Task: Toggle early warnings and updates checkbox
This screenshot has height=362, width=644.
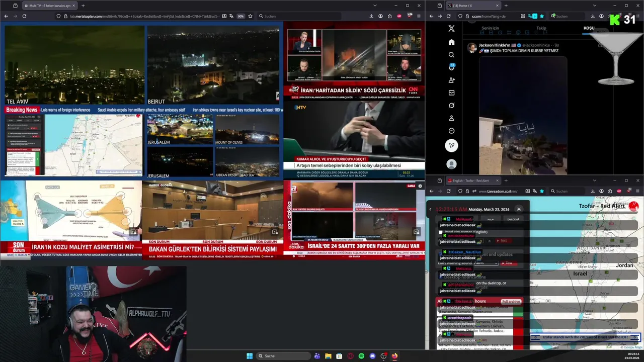Action: (x=441, y=254)
